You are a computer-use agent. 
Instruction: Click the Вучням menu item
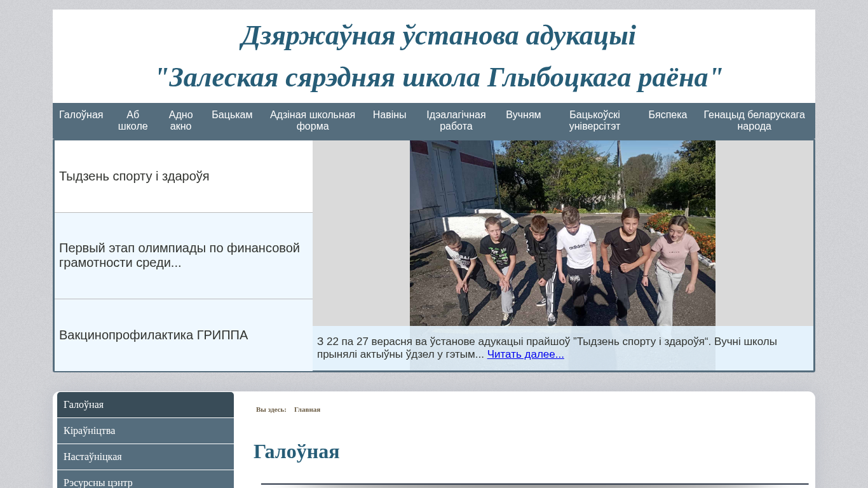pos(523,115)
